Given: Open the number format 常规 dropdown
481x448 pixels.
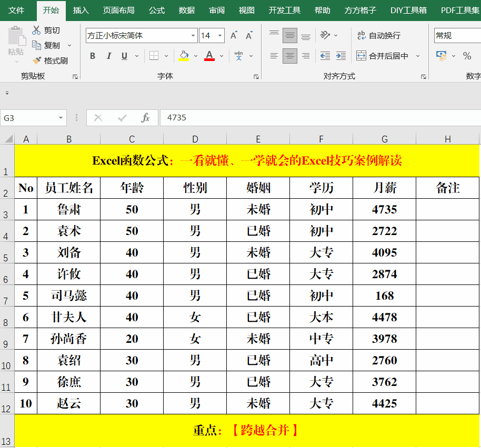Looking at the screenshot, I should point(457,36).
